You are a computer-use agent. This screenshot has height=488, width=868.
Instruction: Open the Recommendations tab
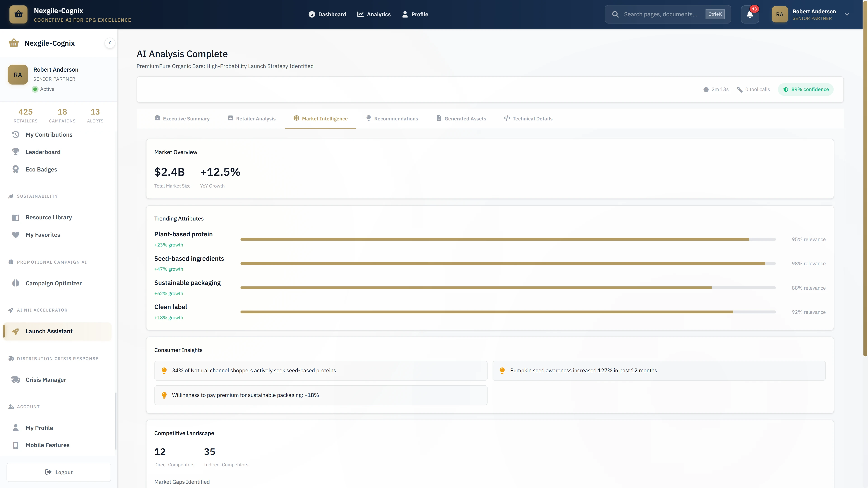(x=392, y=119)
